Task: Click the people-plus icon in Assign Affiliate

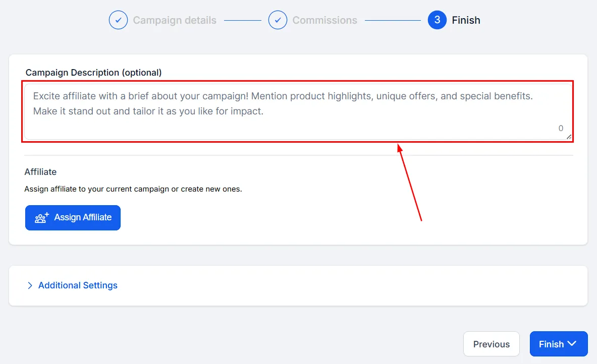Action: click(42, 218)
